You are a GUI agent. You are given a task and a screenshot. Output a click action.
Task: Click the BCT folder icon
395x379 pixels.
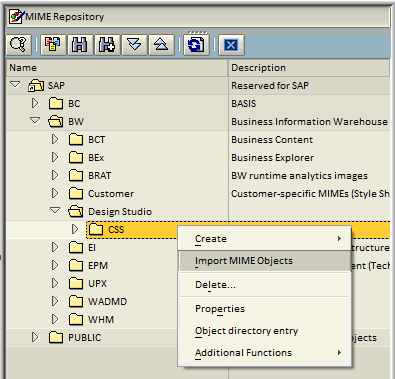[x=76, y=140]
